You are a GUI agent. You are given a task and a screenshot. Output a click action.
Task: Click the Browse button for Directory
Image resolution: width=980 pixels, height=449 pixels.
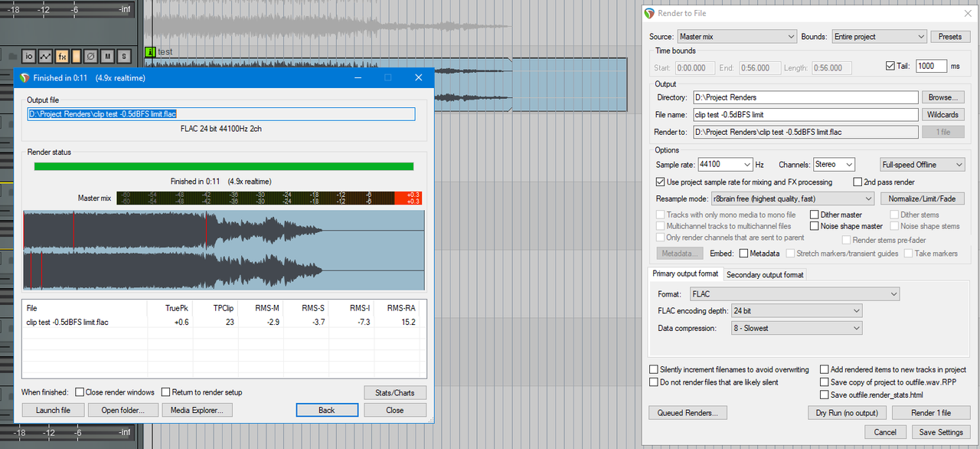click(x=942, y=97)
